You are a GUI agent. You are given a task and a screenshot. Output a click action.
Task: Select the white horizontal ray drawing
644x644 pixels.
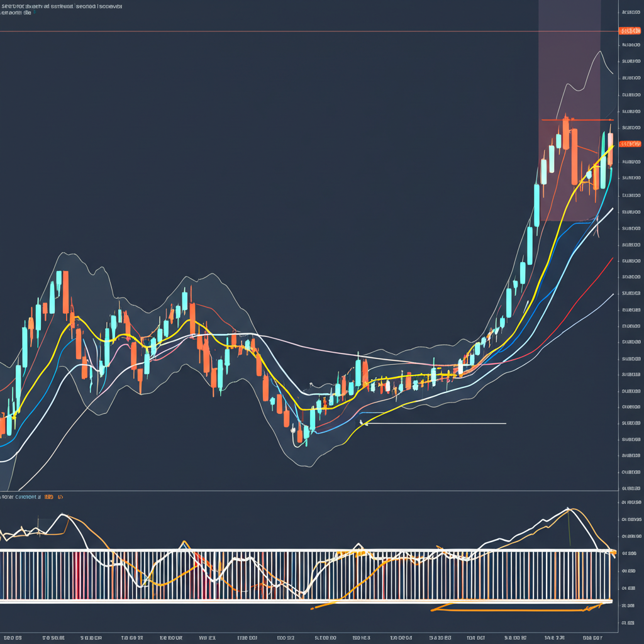[440, 423]
